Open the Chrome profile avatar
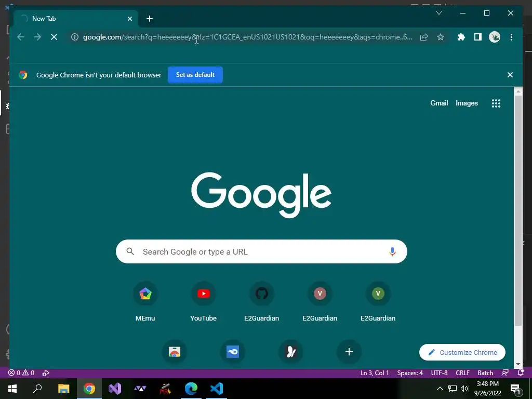532x399 pixels. pyautogui.click(x=495, y=37)
